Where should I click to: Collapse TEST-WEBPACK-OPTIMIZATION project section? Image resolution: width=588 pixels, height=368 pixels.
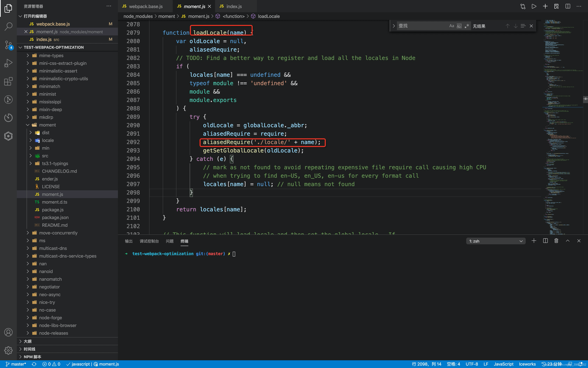pyautogui.click(x=67, y=47)
